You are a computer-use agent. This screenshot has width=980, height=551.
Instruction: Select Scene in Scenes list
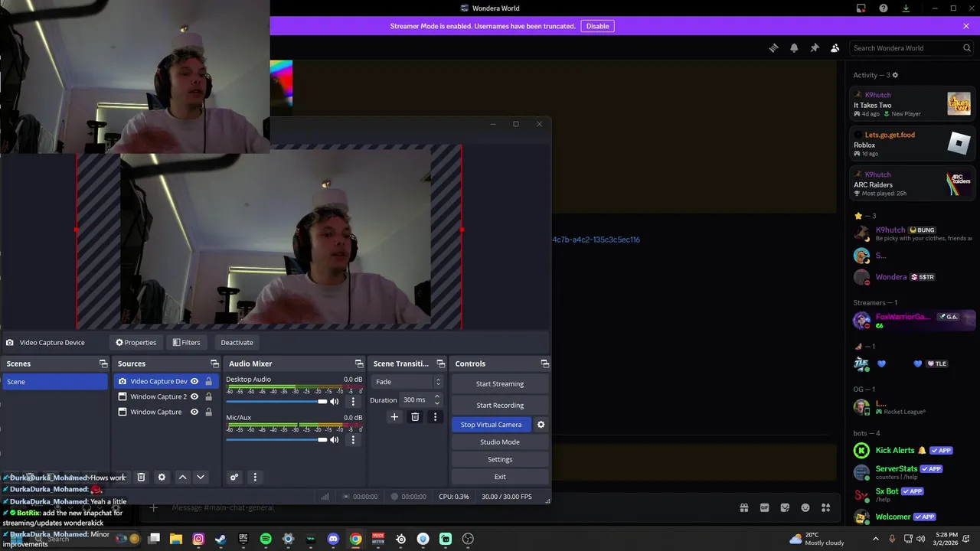tap(54, 382)
